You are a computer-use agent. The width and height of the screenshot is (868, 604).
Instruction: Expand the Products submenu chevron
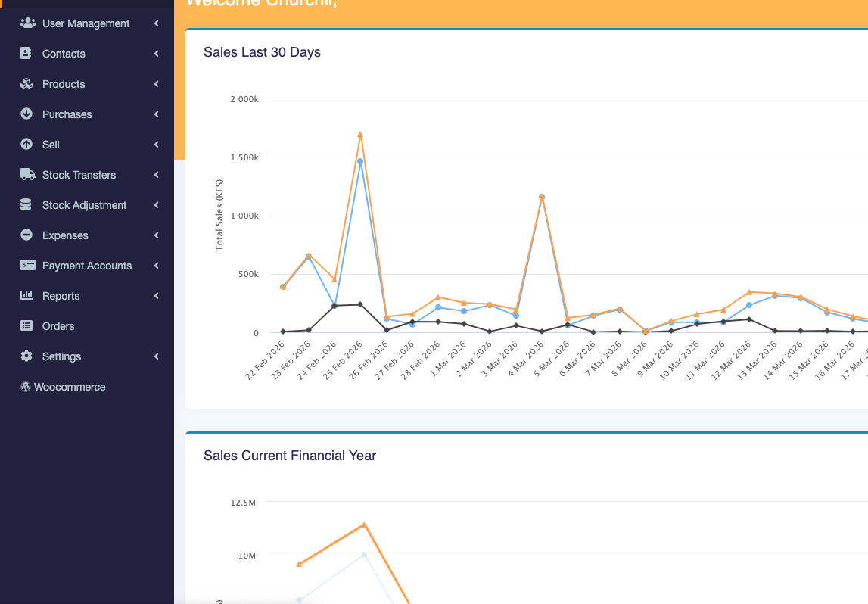[156, 84]
